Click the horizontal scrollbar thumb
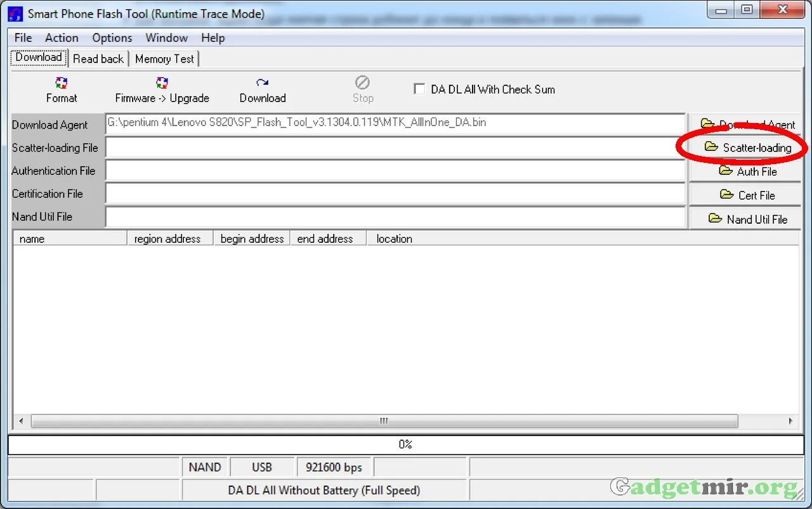 [x=384, y=421]
